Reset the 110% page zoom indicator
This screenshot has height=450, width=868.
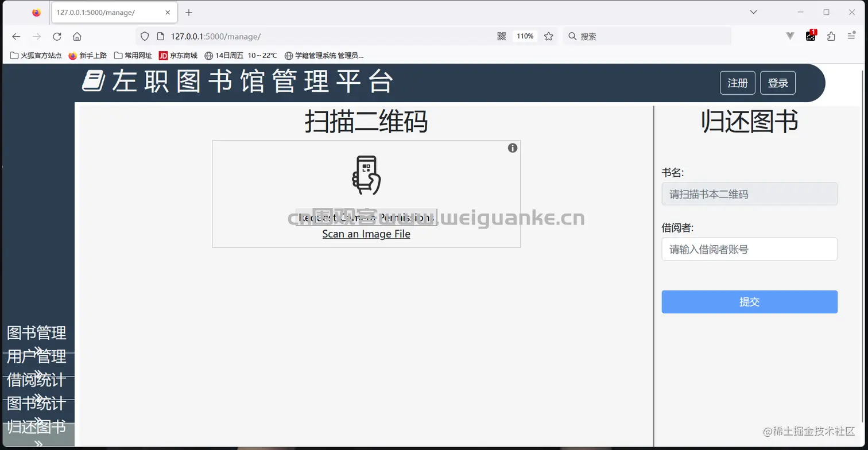(x=524, y=36)
